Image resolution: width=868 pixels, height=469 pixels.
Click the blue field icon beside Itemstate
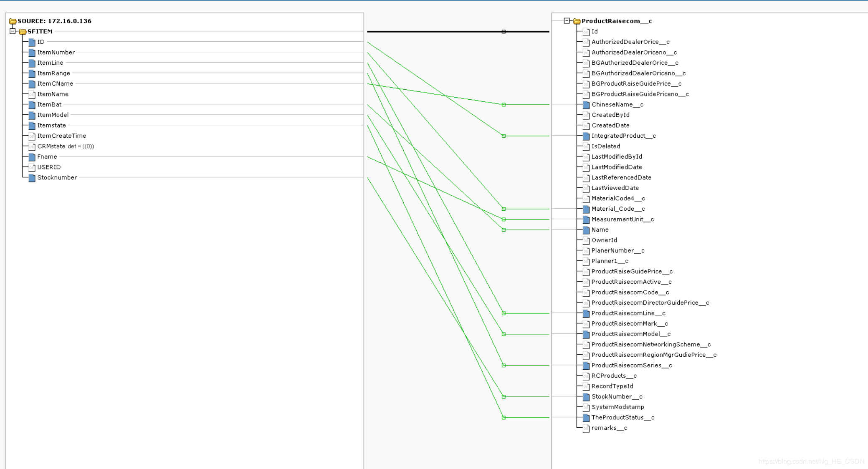coord(32,126)
